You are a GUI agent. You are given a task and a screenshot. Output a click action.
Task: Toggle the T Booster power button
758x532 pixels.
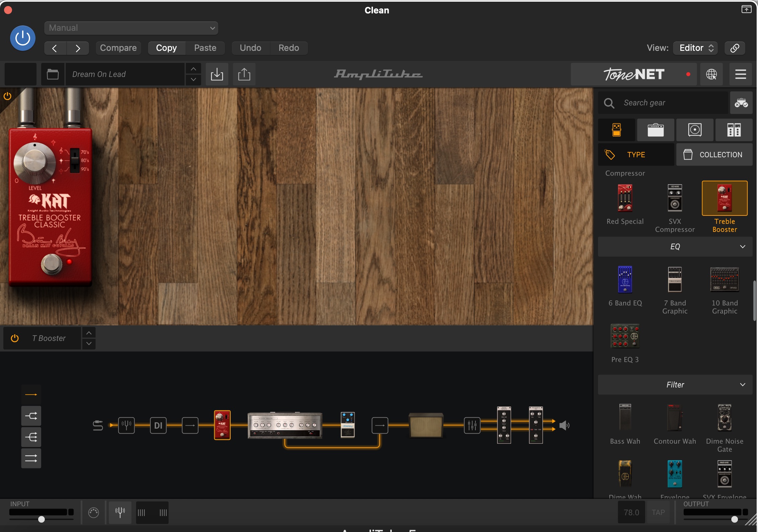coord(15,338)
